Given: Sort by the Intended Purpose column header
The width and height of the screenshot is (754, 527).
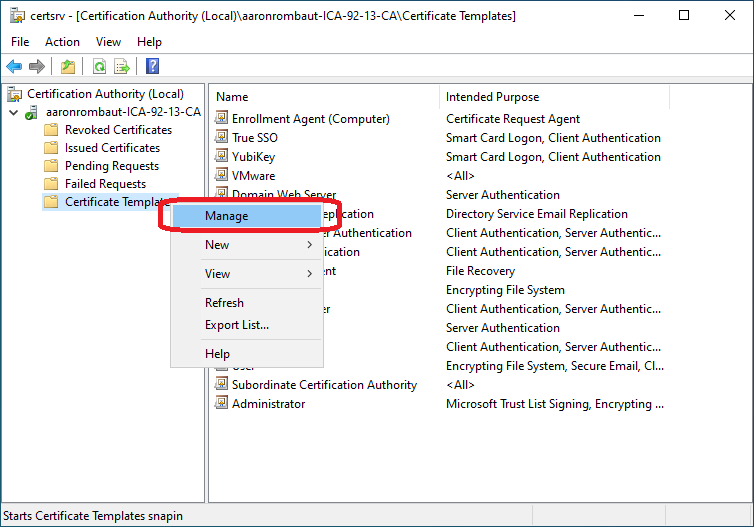Looking at the screenshot, I should click(492, 97).
